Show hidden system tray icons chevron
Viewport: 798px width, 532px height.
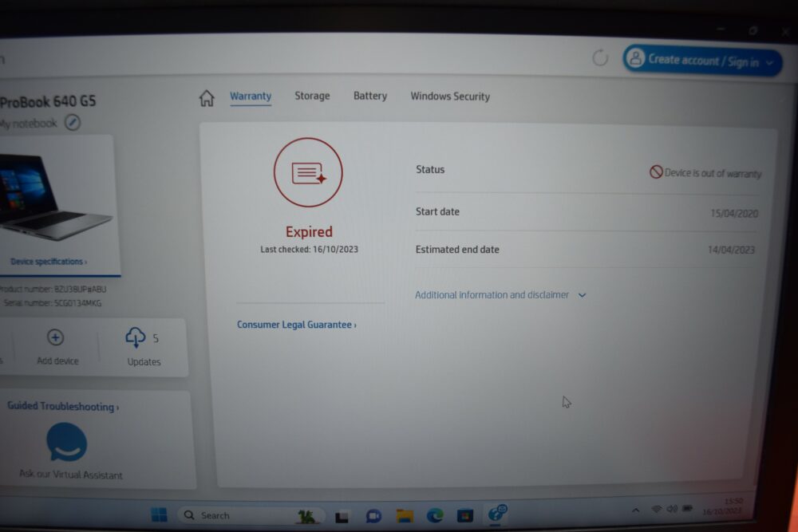pos(636,510)
